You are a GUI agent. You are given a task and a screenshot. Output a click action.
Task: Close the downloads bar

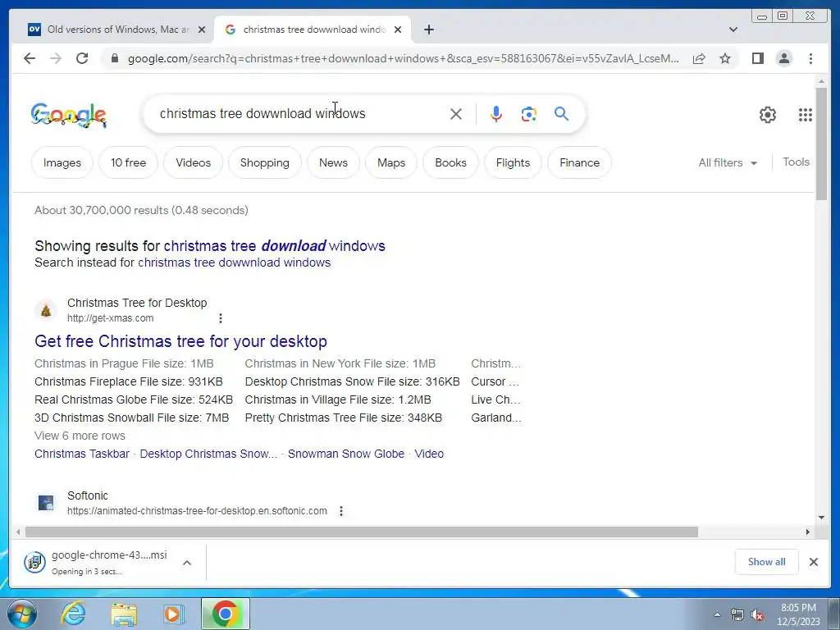pos(814,562)
